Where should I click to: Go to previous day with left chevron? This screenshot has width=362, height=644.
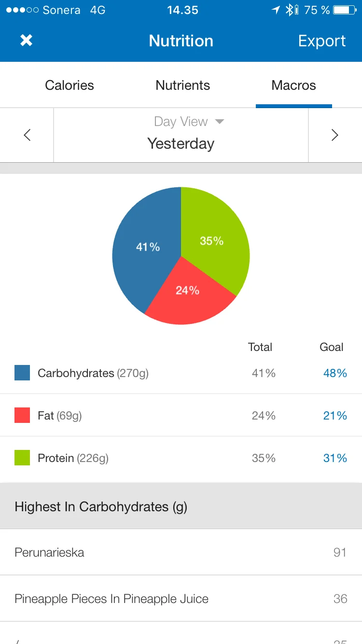27,135
